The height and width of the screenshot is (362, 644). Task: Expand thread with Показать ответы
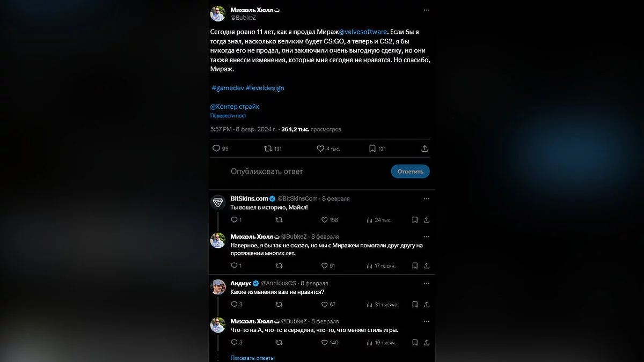coord(252,358)
